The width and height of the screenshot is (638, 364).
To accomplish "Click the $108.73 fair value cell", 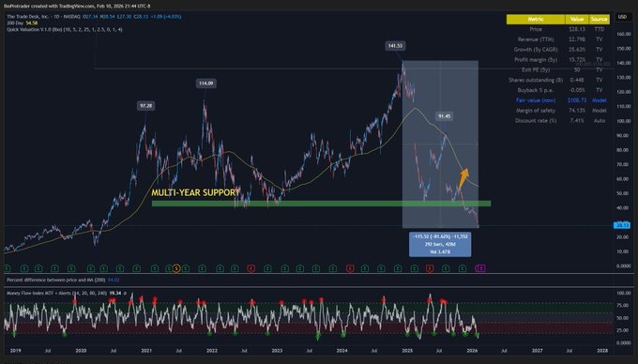I will click(x=577, y=100).
